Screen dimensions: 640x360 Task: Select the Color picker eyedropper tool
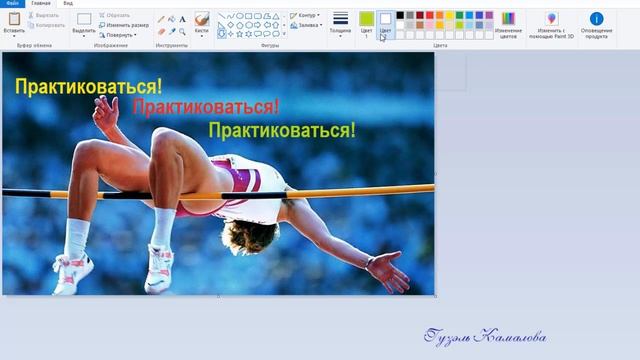172,31
